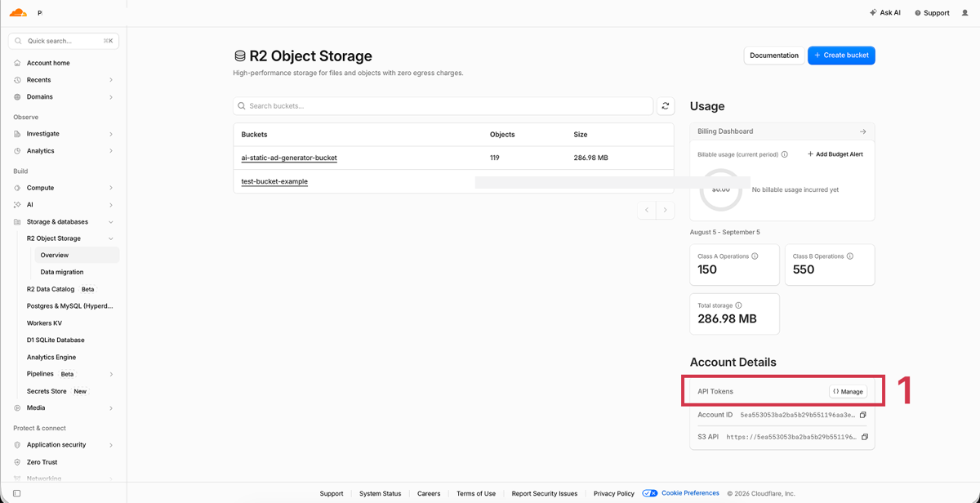Open the user profile icon

(965, 13)
